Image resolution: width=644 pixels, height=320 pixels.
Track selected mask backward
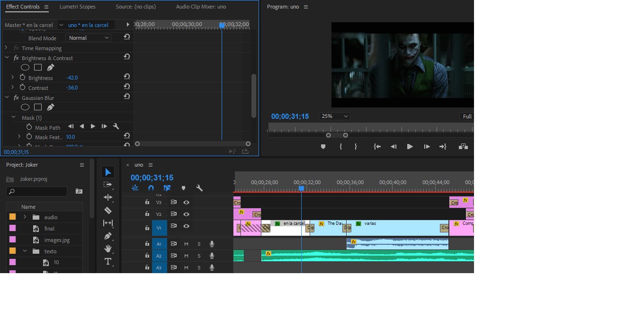pos(81,126)
